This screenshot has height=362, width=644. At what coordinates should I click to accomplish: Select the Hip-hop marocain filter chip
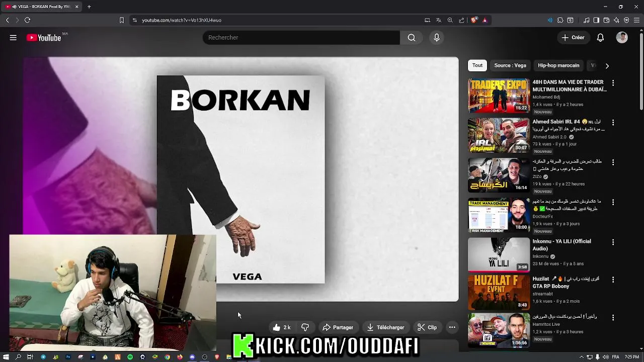click(x=558, y=65)
